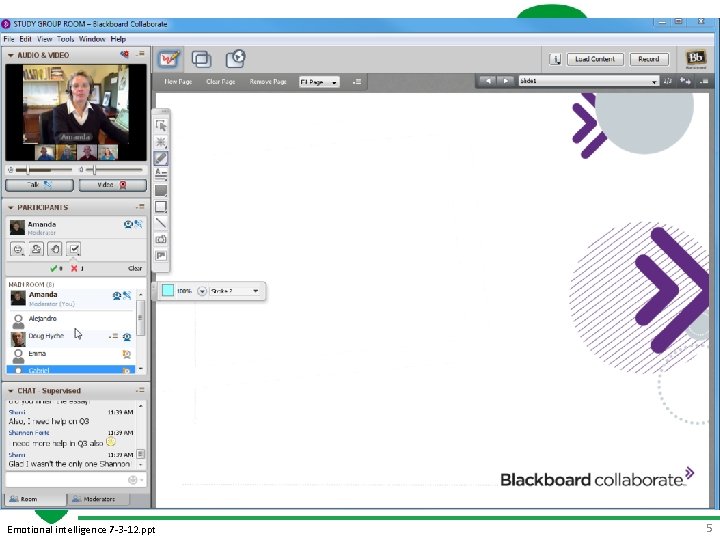Open the Stroke 2 width dropdown

[x=235, y=291]
